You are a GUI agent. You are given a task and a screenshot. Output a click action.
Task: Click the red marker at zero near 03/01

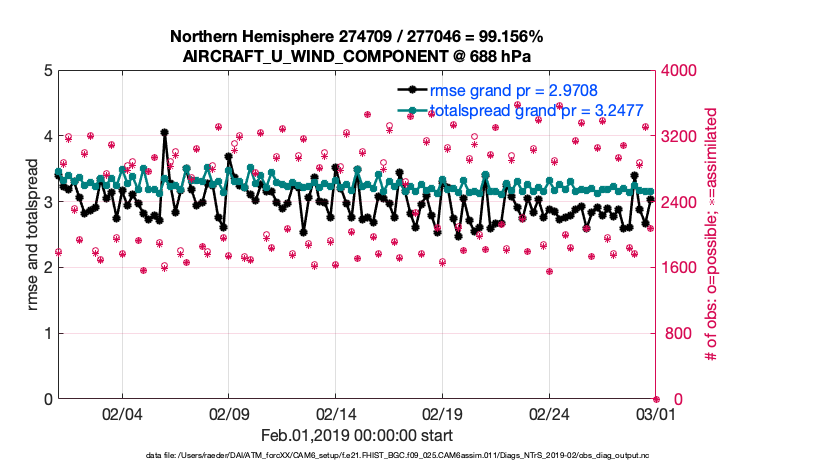(x=656, y=399)
